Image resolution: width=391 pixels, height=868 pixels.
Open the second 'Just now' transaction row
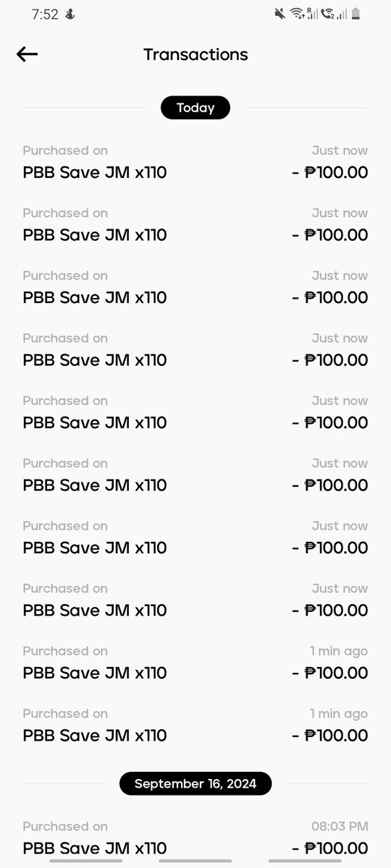[x=195, y=225]
